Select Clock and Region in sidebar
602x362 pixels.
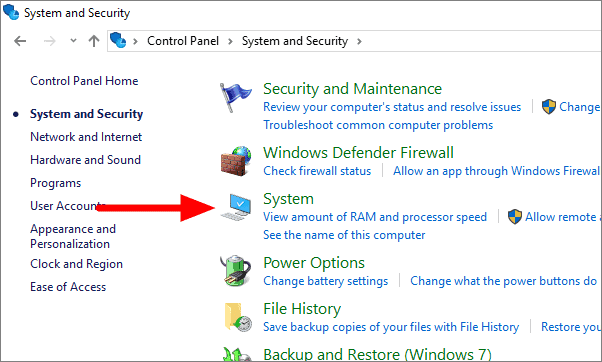click(x=76, y=264)
